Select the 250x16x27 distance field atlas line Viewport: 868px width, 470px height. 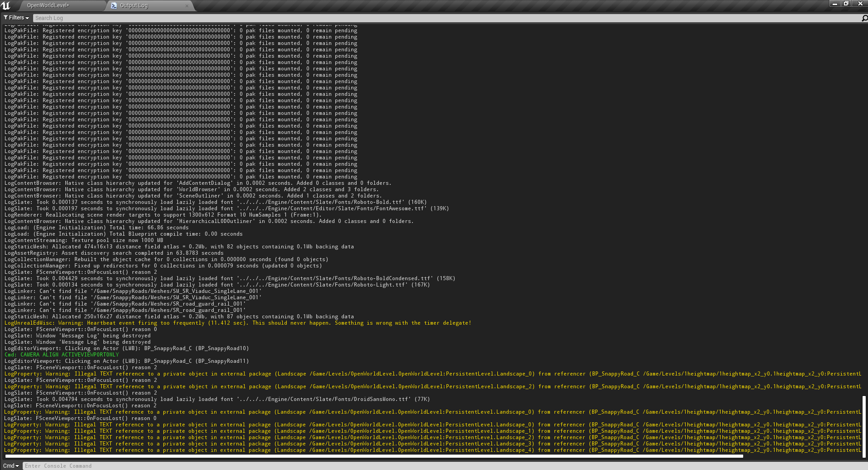(x=179, y=317)
